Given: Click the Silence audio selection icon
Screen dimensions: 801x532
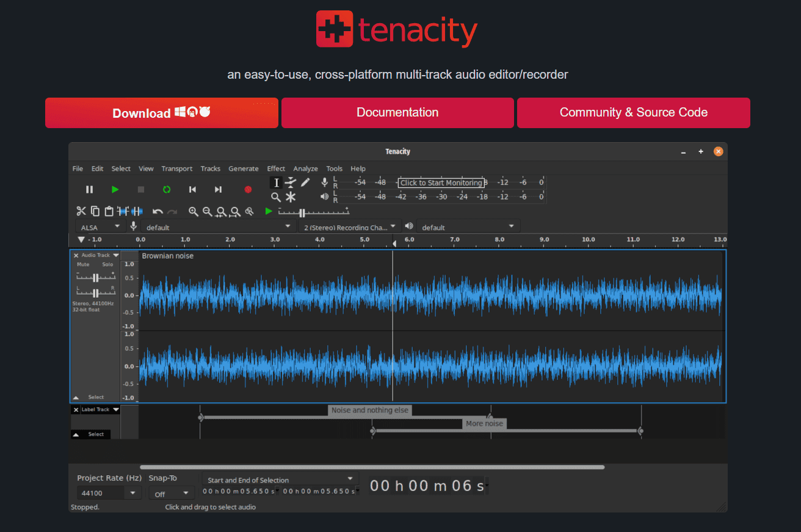Looking at the screenshot, I should click(x=137, y=211).
